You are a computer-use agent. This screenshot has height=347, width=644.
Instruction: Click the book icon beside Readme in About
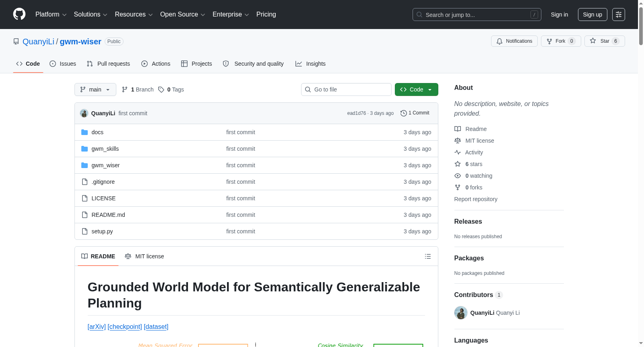[458, 129]
